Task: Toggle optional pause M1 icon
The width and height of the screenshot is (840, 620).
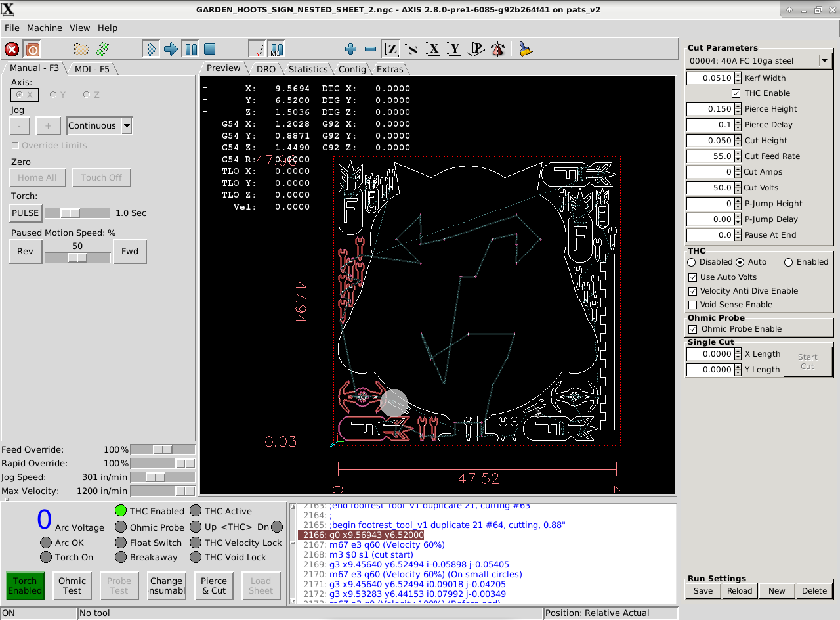Action: (276, 49)
